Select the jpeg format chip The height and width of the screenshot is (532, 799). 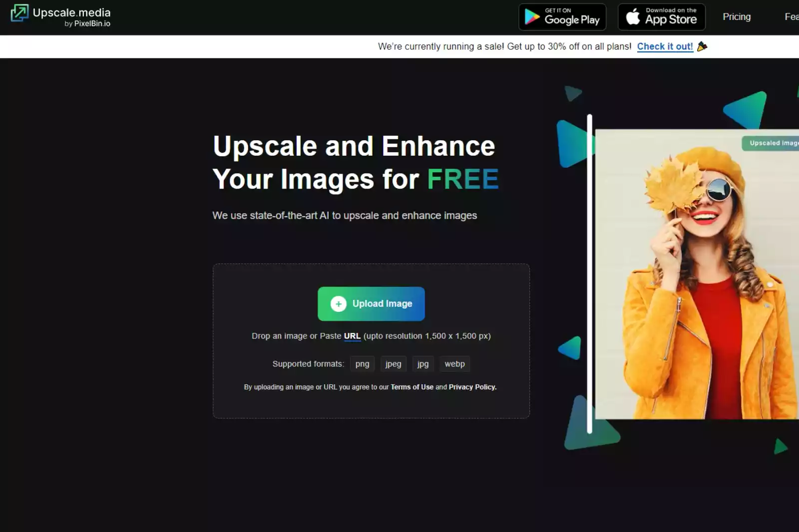[x=394, y=364]
